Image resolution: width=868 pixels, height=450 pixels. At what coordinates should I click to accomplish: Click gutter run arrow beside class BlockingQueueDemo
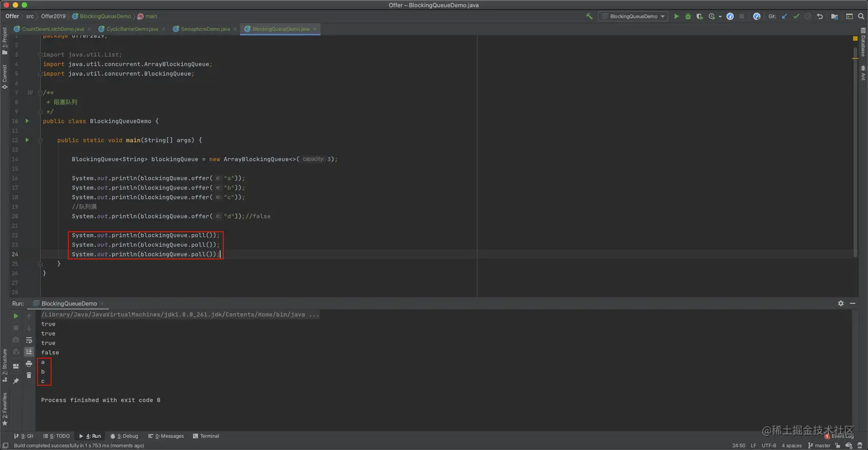point(27,121)
